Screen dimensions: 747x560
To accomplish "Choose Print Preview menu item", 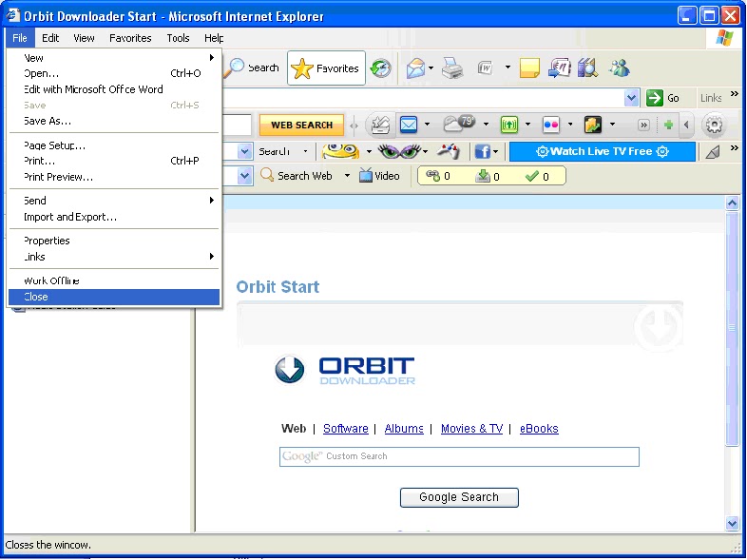I will pyautogui.click(x=114, y=177).
